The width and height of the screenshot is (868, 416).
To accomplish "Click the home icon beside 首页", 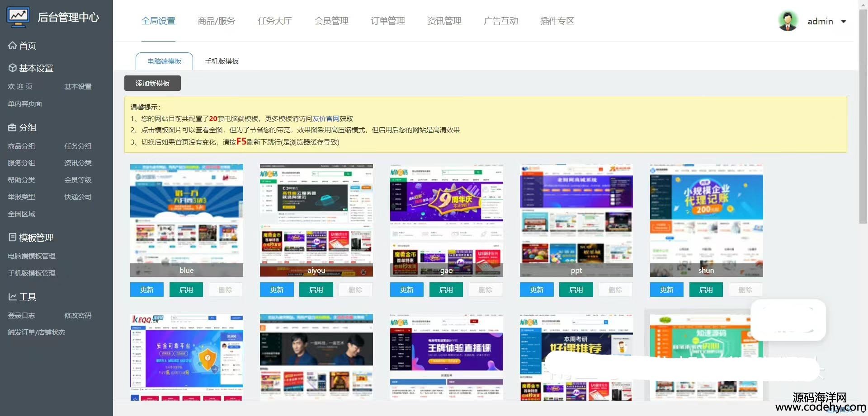I will click(12, 45).
